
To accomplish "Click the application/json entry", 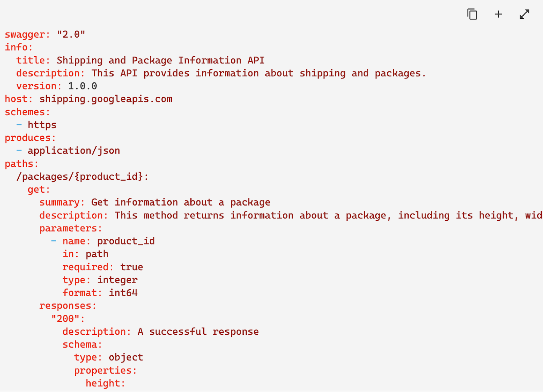I will point(74,151).
